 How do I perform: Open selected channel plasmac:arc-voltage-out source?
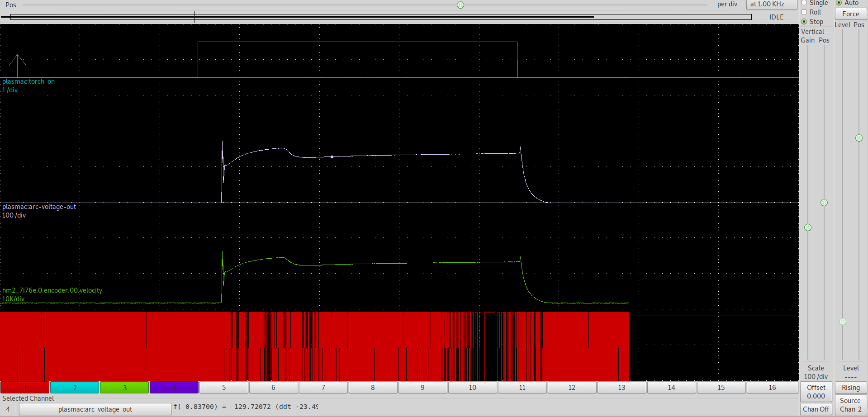pos(95,409)
